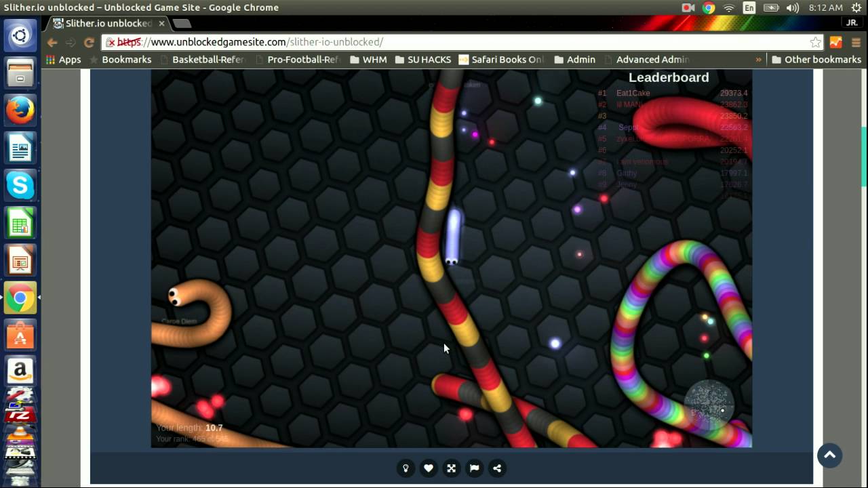
Task: Open the Google Analytics extension icon
Action: (835, 42)
